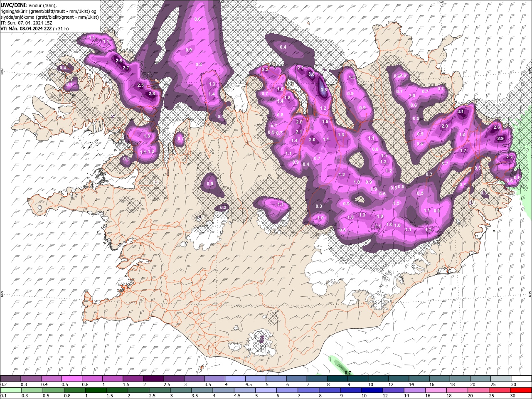Click the '3.1' snowfall value on the map
532x399 pixels.
461,112
